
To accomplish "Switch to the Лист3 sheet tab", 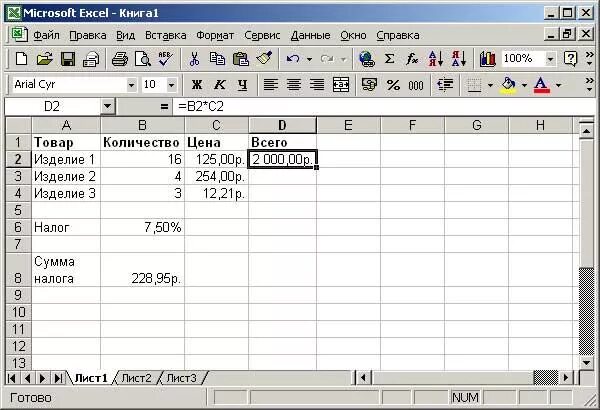I will tap(181, 378).
